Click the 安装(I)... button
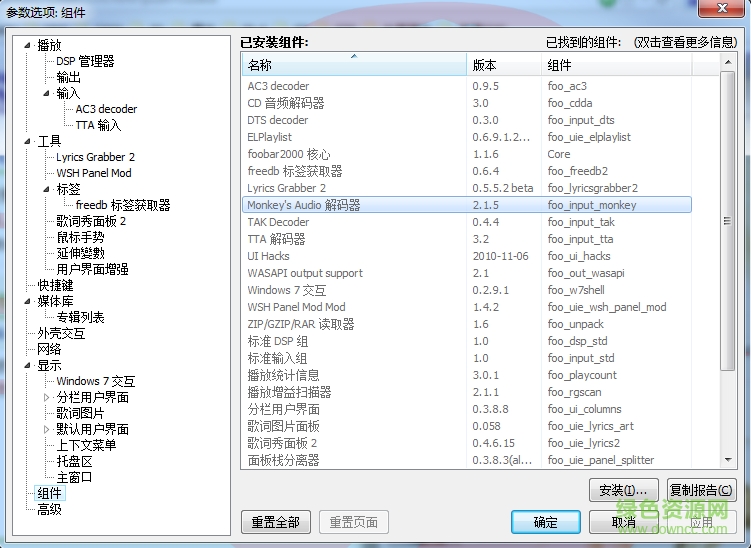The image size is (751, 548). [624, 490]
